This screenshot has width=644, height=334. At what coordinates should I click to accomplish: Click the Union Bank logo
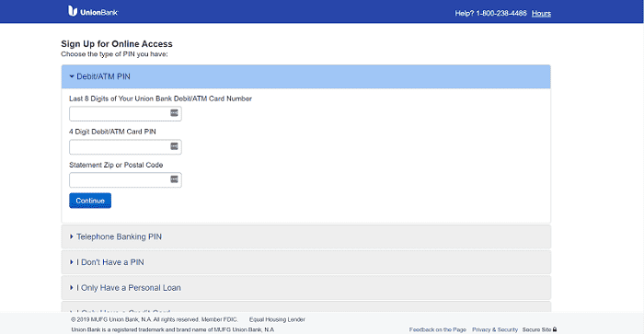pos(93,12)
